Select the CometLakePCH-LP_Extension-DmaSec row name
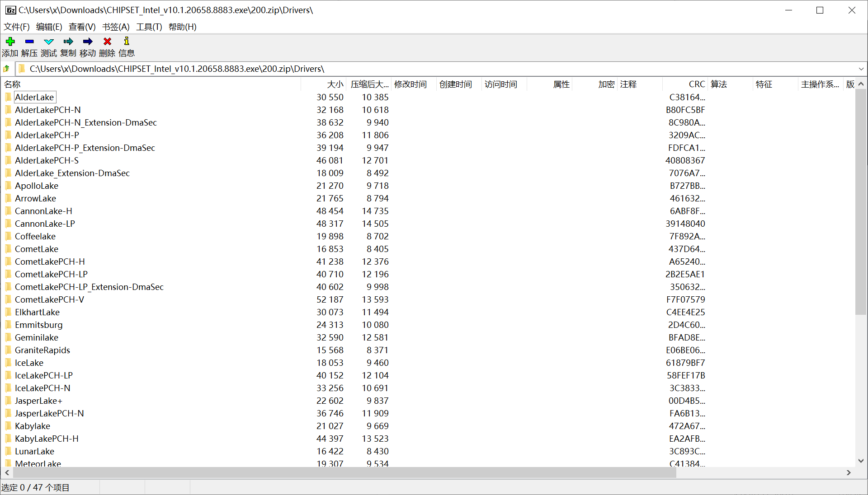 pyautogui.click(x=89, y=287)
